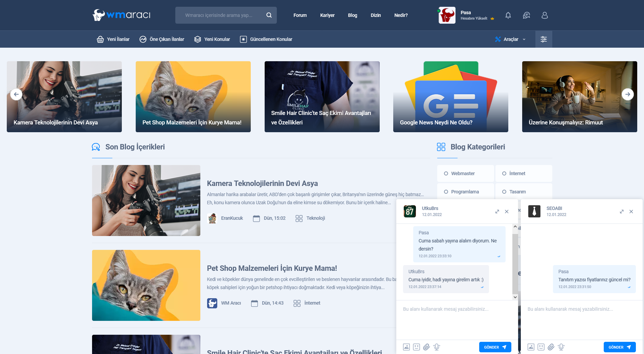Screen dimensions: 644x354
Task: Open cat thumbnail in blog list
Action: [x=146, y=285]
